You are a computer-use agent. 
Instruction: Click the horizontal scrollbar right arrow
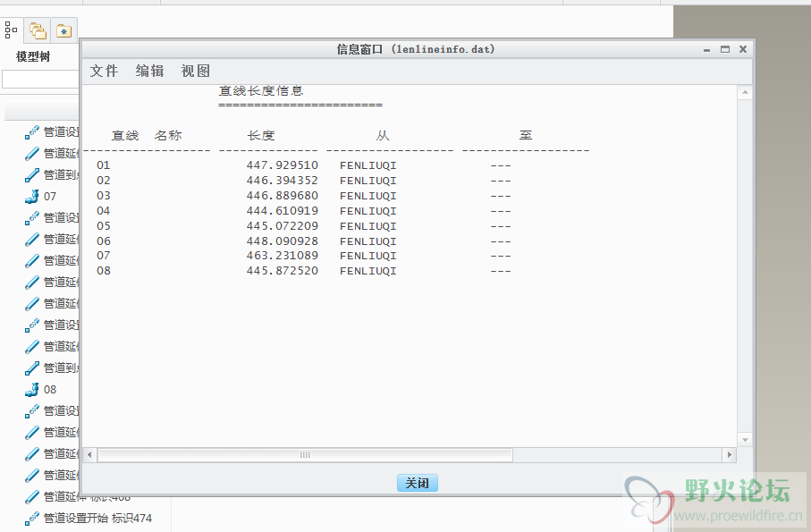pos(730,455)
